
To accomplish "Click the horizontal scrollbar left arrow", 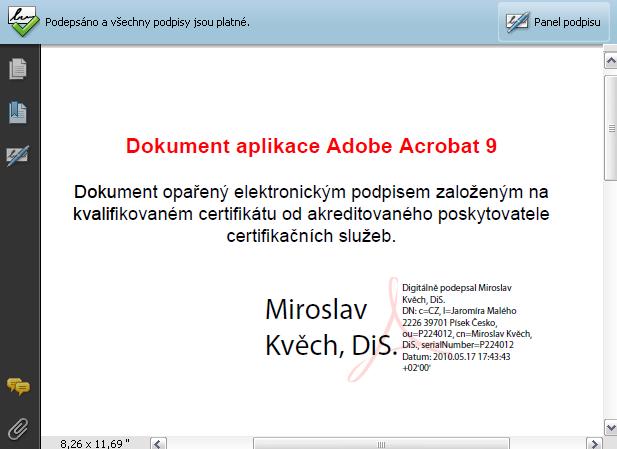I will click(x=159, y=443).
